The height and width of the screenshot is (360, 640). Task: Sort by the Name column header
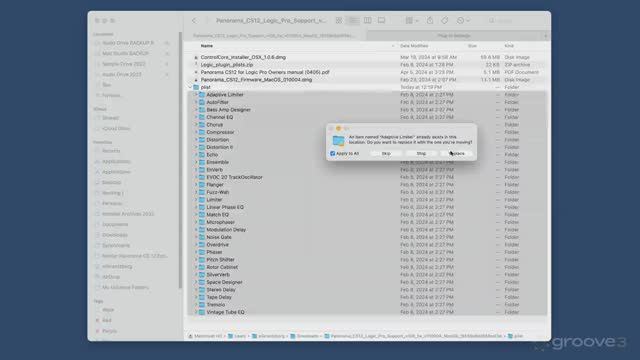[x=207, y=46]
